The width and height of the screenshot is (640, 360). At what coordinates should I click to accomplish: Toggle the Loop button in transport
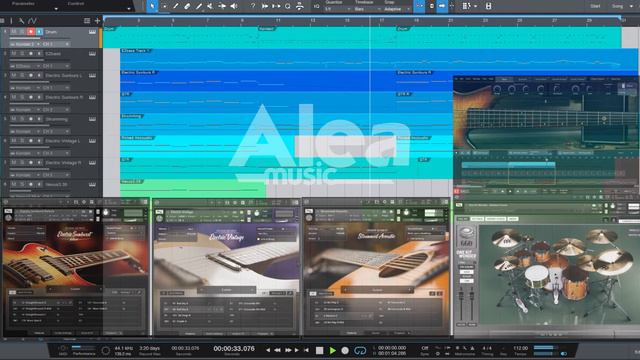pyautogui.click(x=360, y=350)
